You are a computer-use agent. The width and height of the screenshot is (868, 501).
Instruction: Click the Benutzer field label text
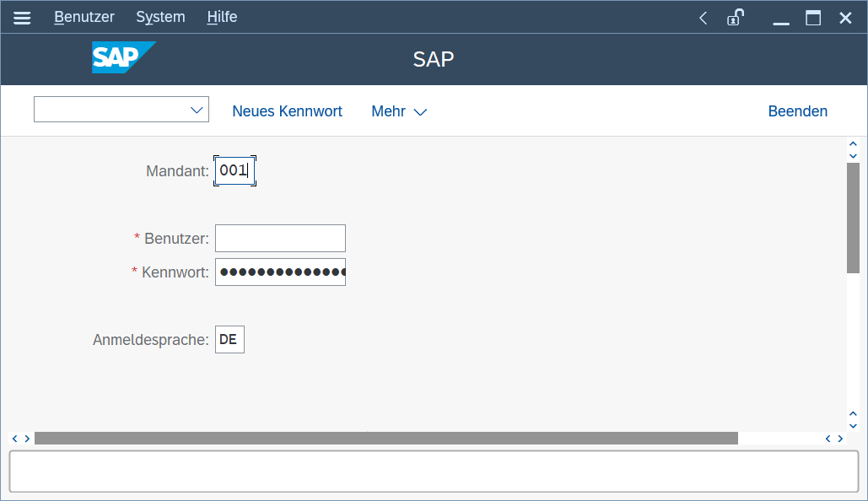tap(176, 239)
